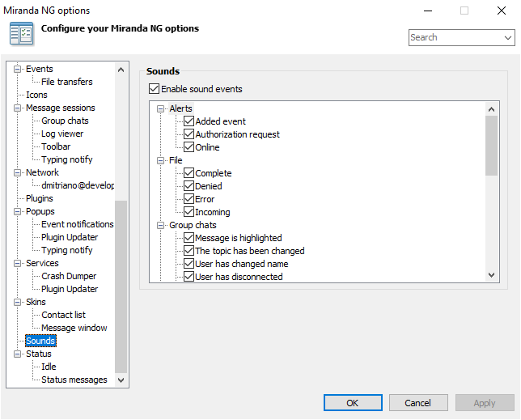
Task: Toggle User has disconnected checkbox
Action: [188, 277]
